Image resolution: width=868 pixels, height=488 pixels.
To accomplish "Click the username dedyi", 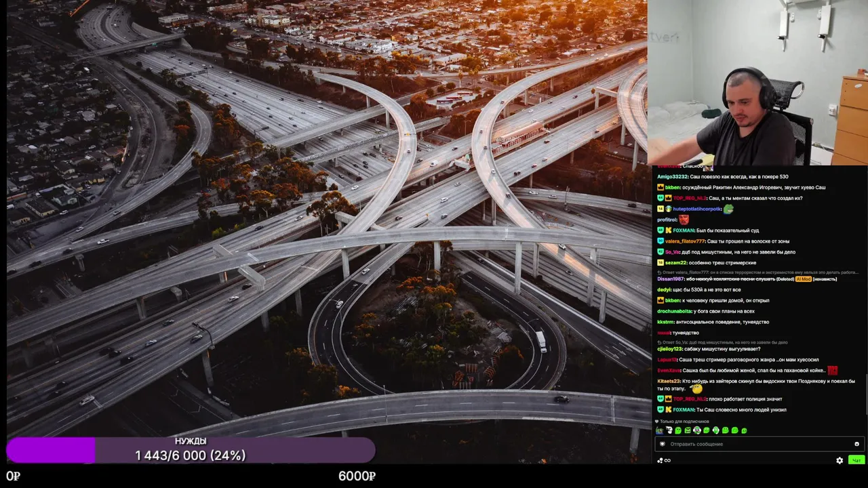I will point(664,289).
